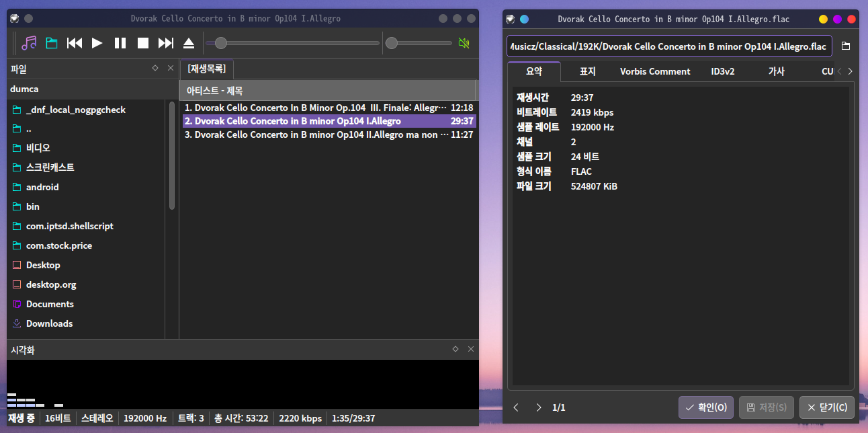
Task: Open files with the teal folder toolbar icon
Action: pyautogui.click(x=52, y=44)
